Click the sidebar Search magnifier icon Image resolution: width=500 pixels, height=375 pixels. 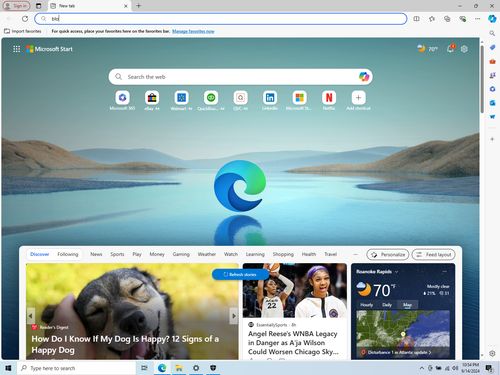pyautogui.click(x=492, y=33)
